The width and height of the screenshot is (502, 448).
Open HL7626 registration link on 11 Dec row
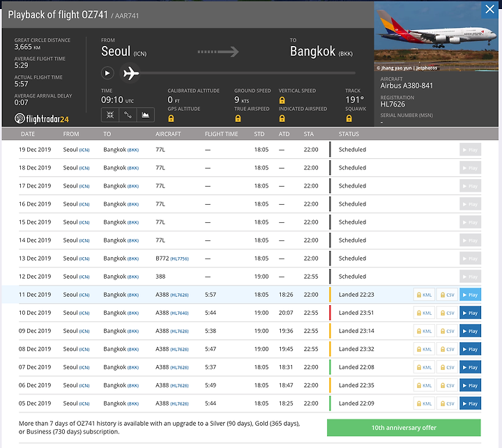[179, 295]
